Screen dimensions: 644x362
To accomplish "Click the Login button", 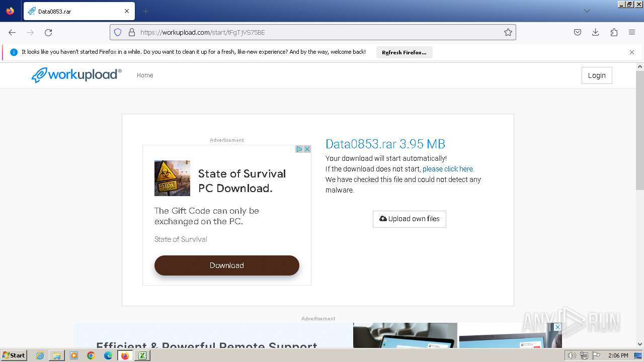I will pyautogui.click(x=597, y=75).
